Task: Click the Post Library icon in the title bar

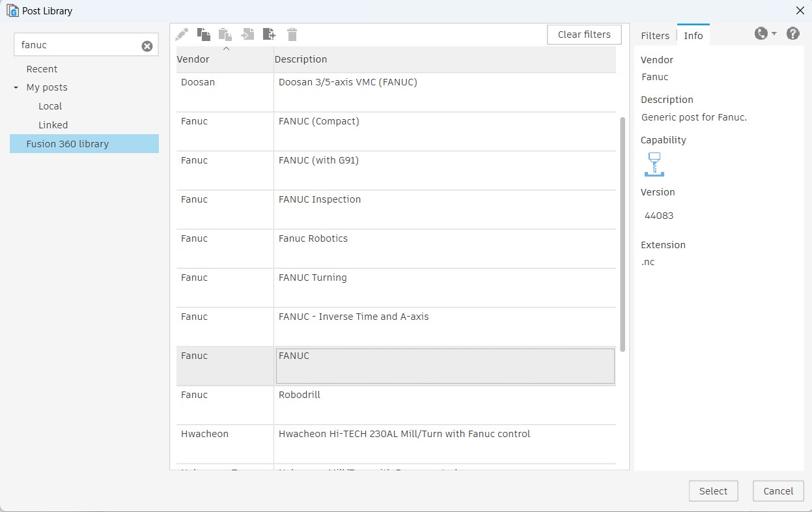Action: click(x=11, y=10)
